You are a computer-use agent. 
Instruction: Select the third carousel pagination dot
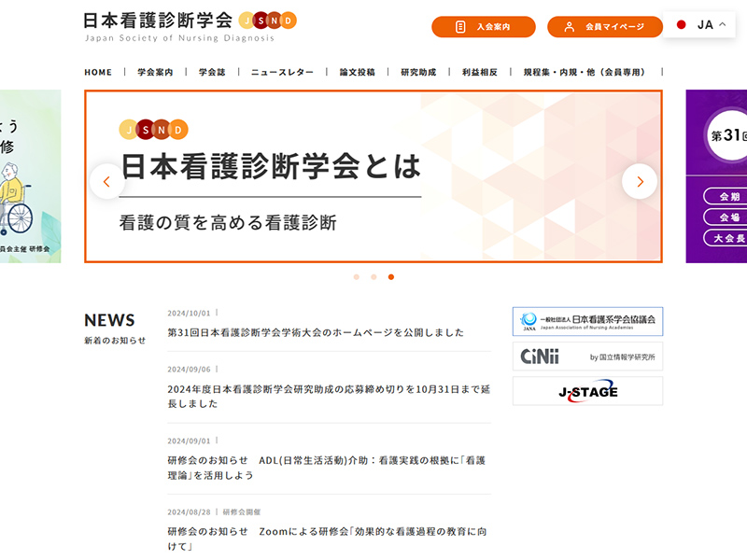tap(391, 277)
